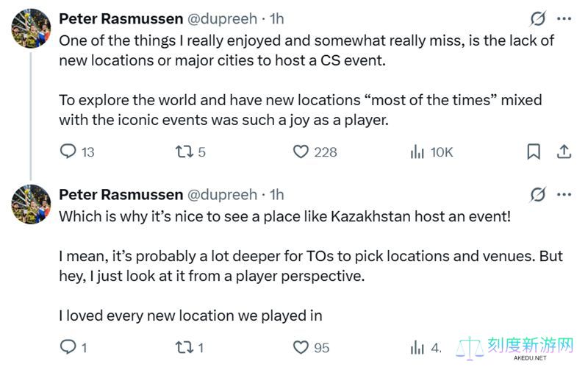Click the 1h timestamp on first tweet
Screen dimensions: 588x367
click(277, 18)
